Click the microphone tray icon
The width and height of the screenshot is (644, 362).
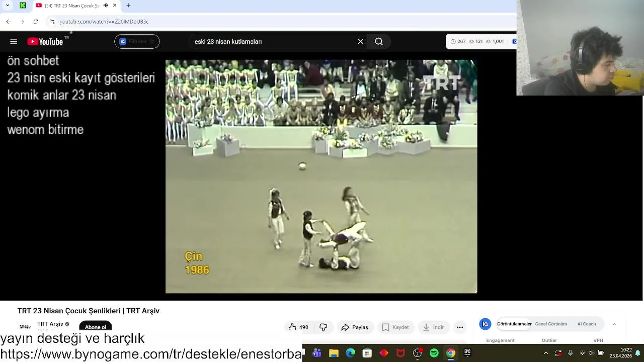click(x=570, y=353)
